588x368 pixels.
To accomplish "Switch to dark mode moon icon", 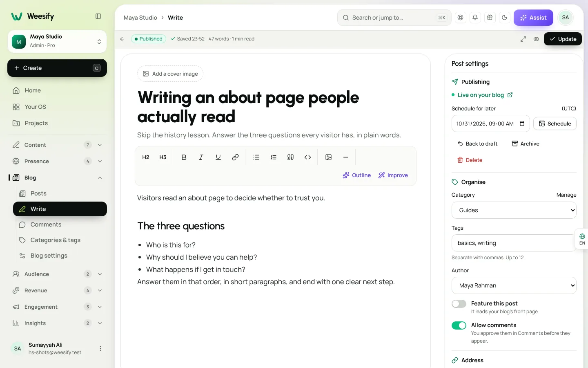I will (504, 18).
